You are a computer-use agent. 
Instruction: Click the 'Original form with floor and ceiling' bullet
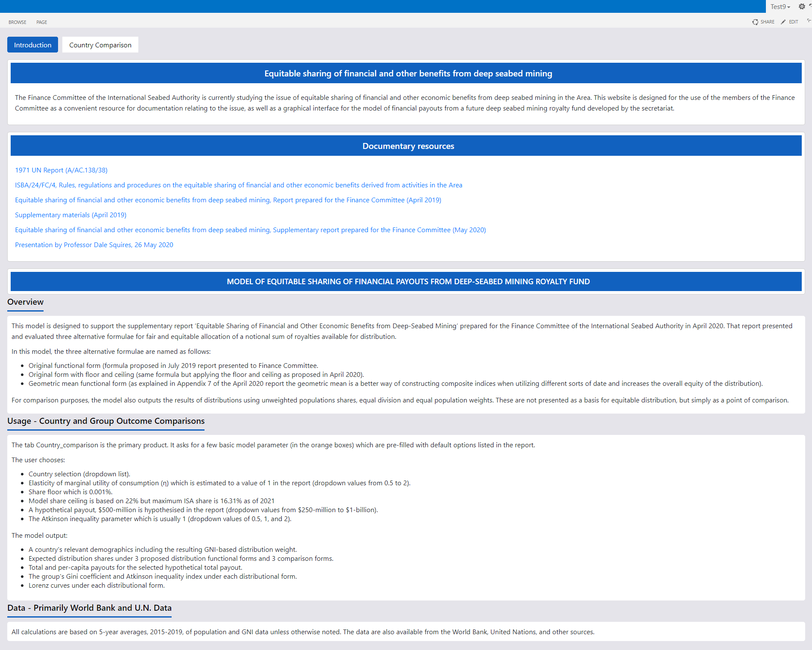(196, 374)
